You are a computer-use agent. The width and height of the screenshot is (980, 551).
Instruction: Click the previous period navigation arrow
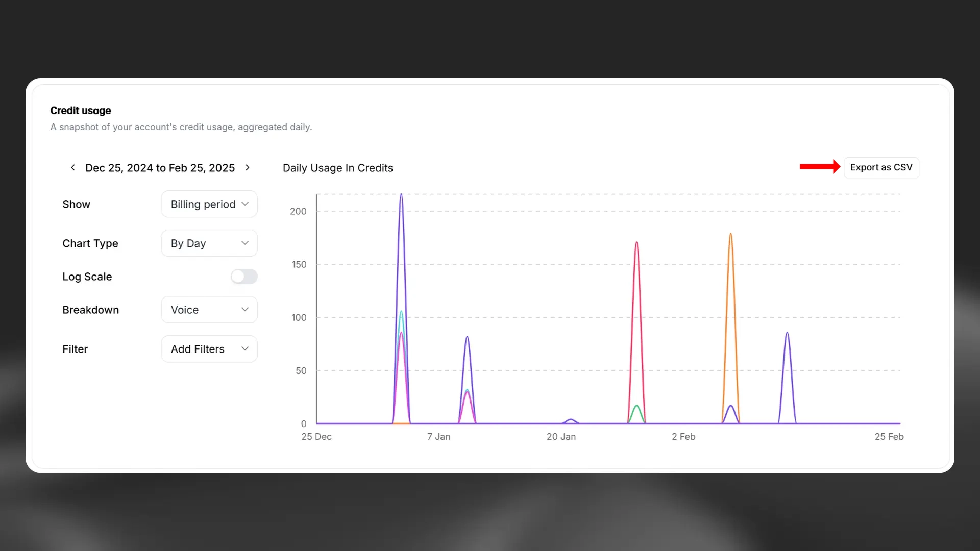[x=72, y=167]
